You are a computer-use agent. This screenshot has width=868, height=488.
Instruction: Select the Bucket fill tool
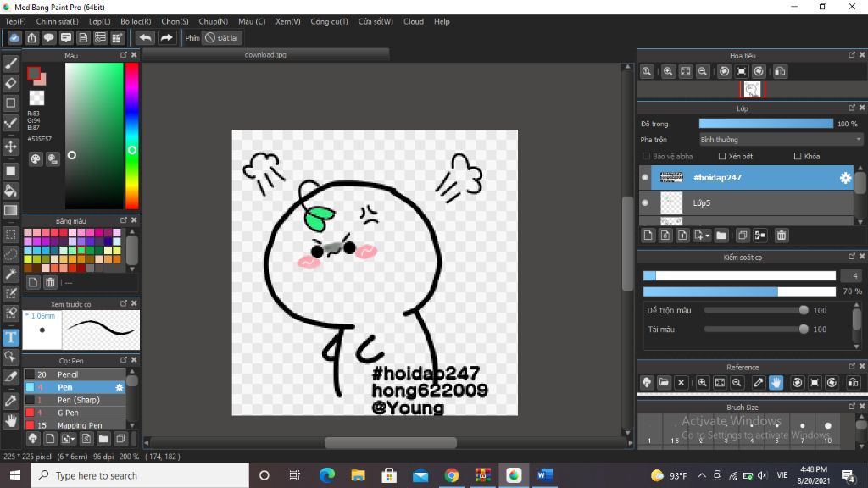click(x=11, y=191)
